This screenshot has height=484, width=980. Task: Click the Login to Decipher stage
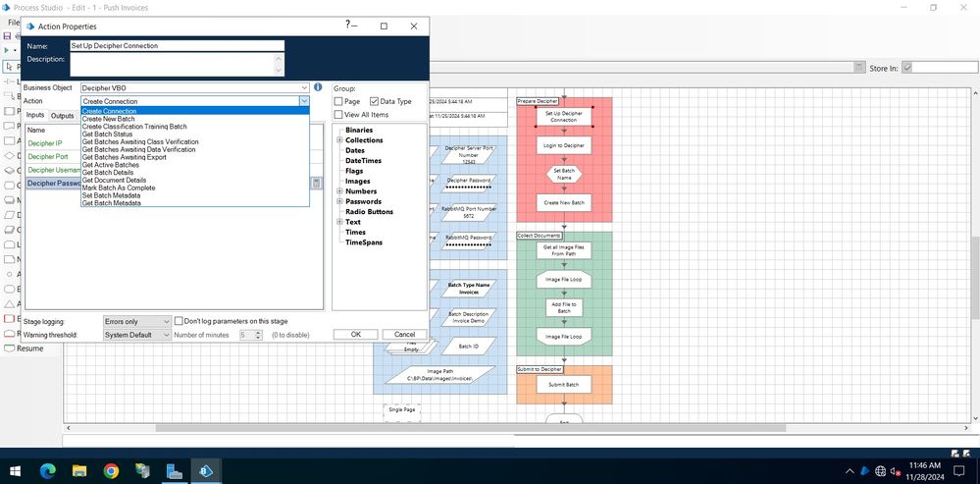563,145
